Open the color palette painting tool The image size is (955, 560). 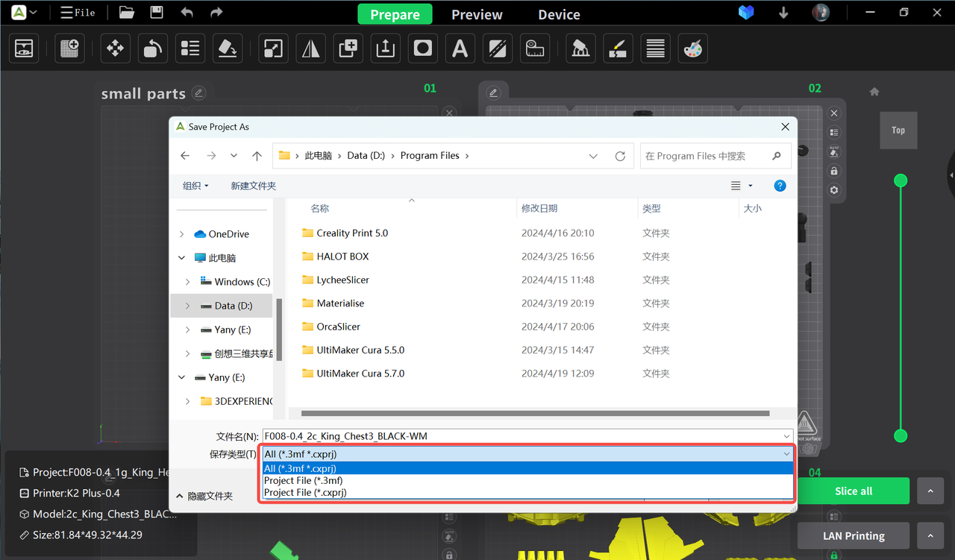(692, 48)
